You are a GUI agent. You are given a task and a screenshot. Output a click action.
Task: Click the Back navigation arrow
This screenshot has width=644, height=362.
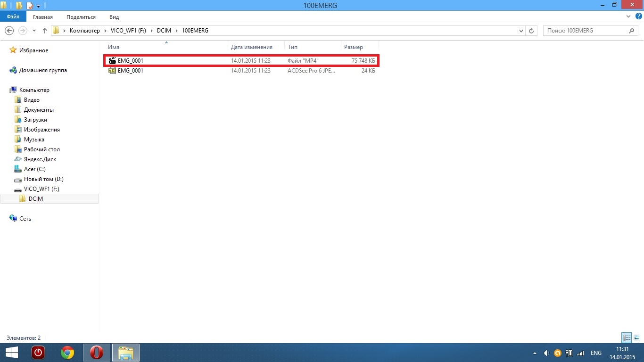pos(9,31)
